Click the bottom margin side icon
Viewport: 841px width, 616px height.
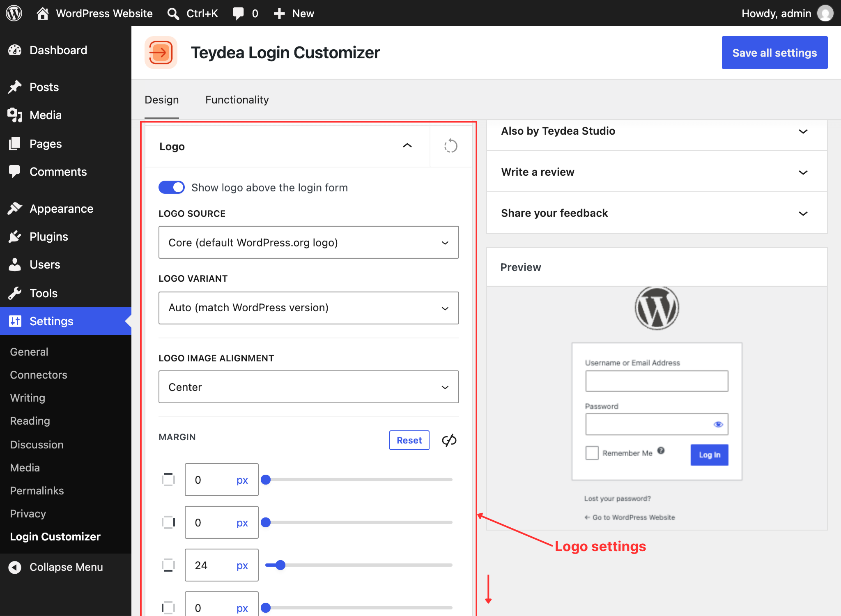click(168, 565)
